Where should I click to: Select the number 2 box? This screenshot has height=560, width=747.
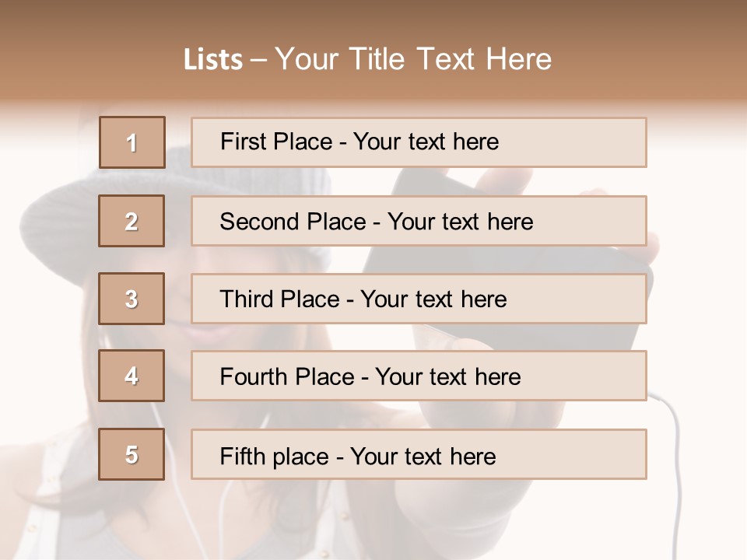[132, 221]
